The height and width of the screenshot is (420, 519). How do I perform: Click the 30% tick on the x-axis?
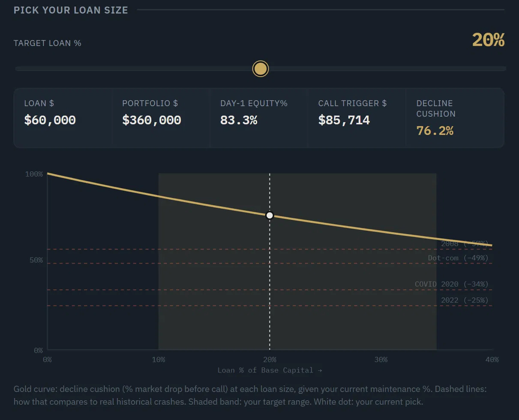[x=381, y=360]
